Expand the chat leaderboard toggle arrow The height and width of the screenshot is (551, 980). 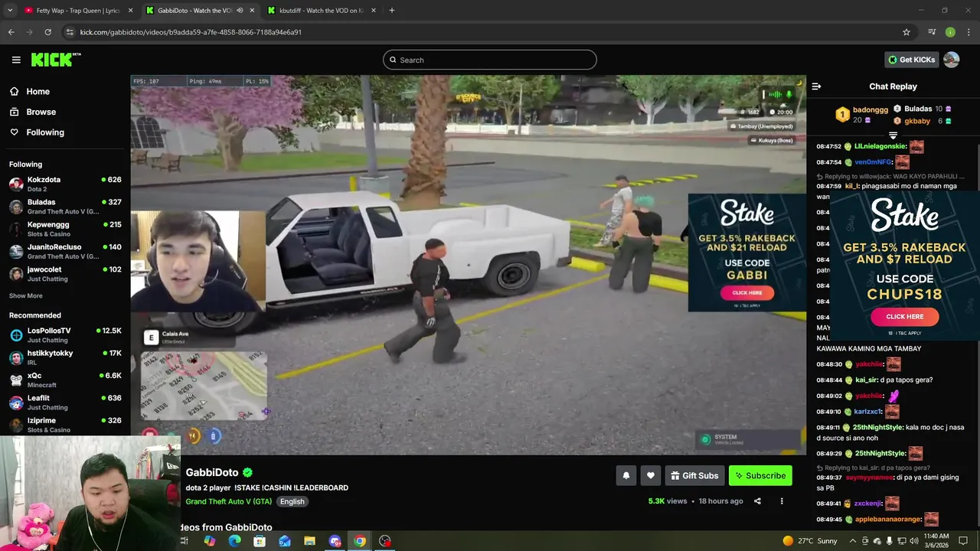coord(893,135)
